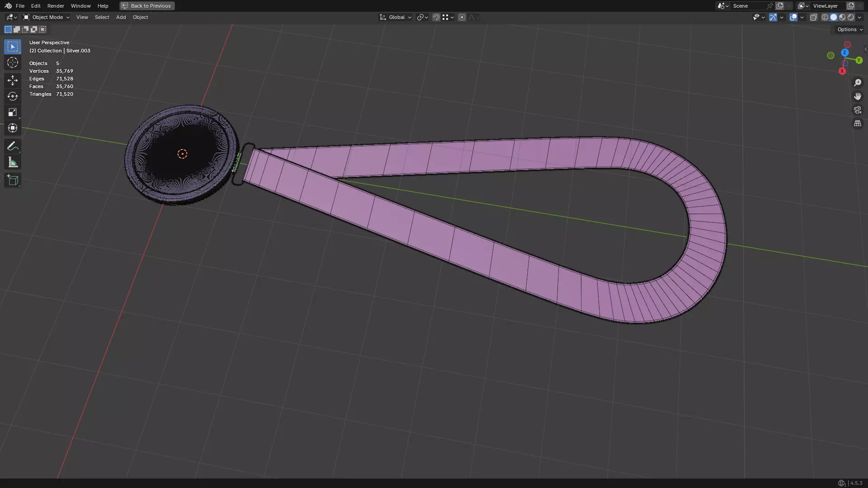Click Back to Previous button
Screen dimensions: 868x488
coord(147,6)
